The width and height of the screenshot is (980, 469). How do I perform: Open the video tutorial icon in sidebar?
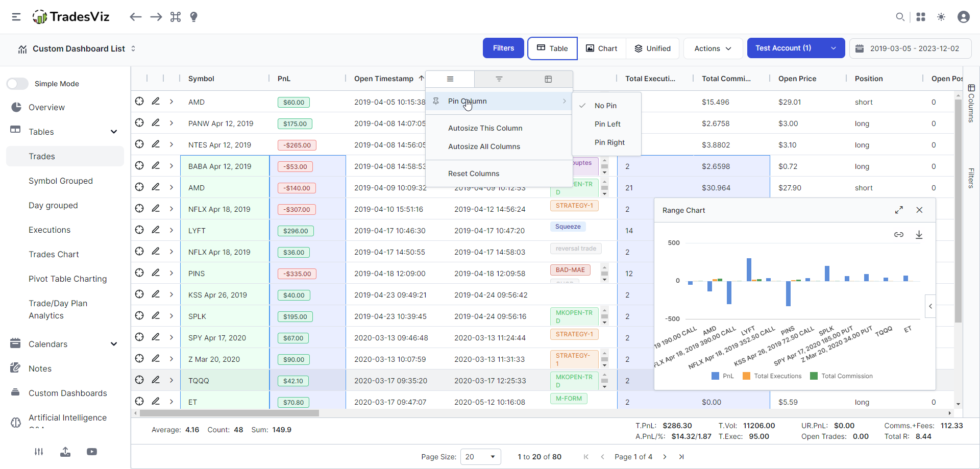click(x=92, y=452)
